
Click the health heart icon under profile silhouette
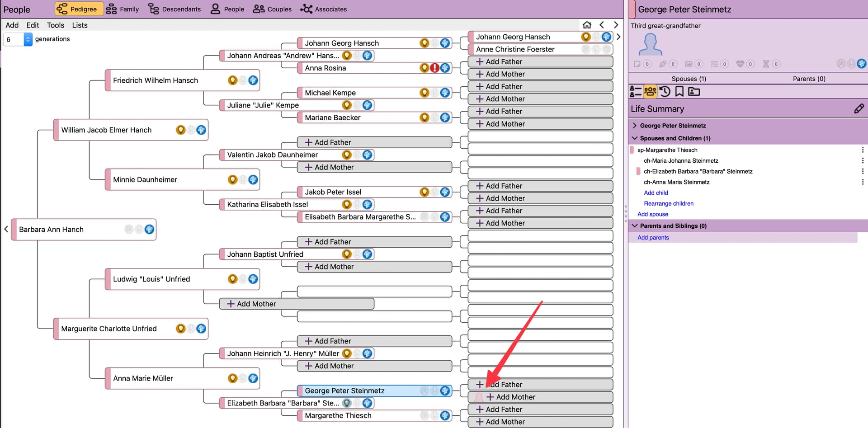(740, 64)
